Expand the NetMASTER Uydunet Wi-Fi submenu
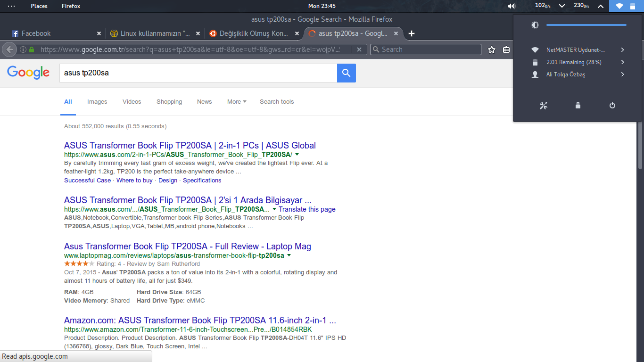 coord(623,50)
